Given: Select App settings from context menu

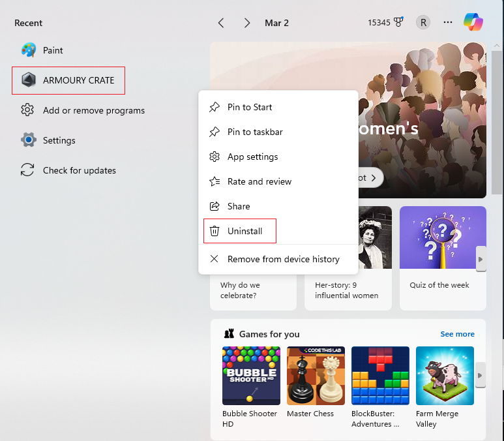Looking at the screenshot, I should tap(252, 157).
